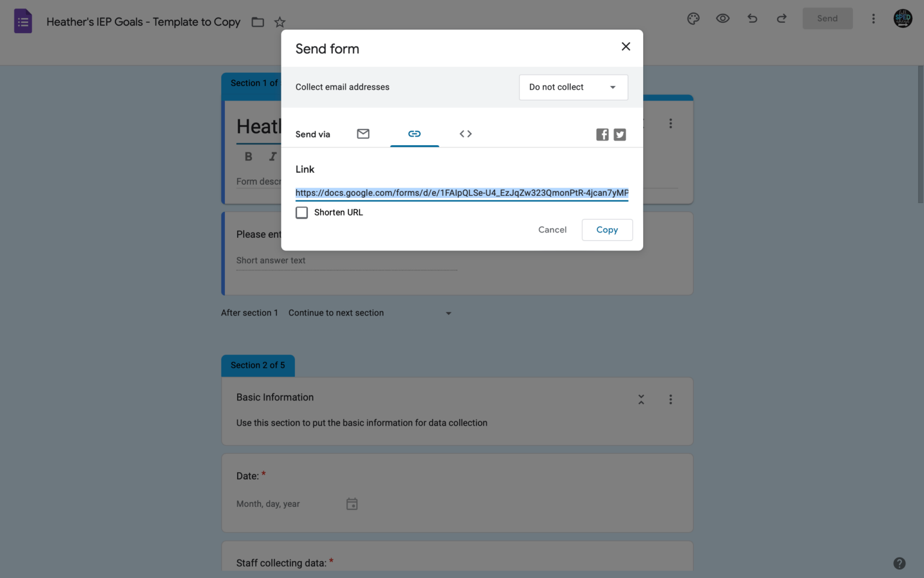Click the undo arrow icon
Screen dimensions: 924x578
coord(752,19)
